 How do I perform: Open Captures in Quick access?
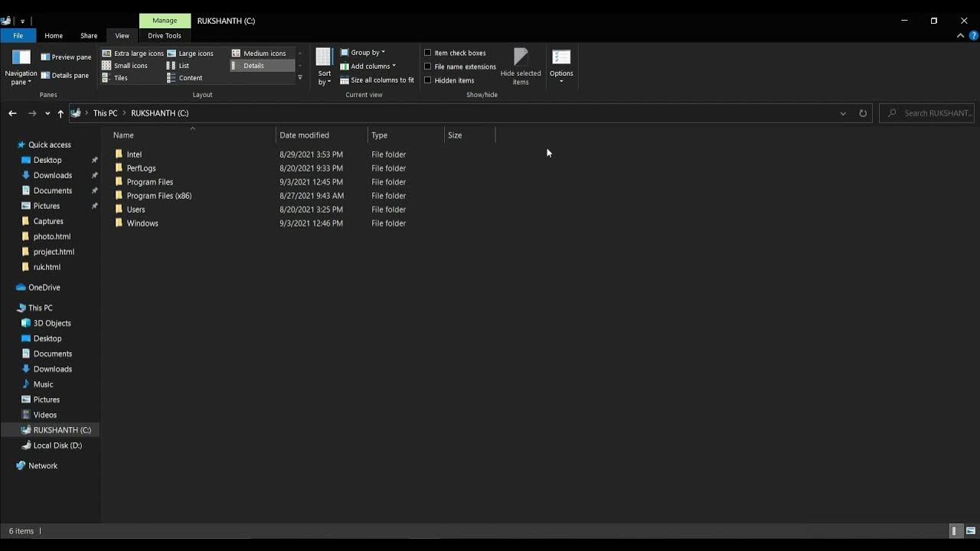point(48,221)
